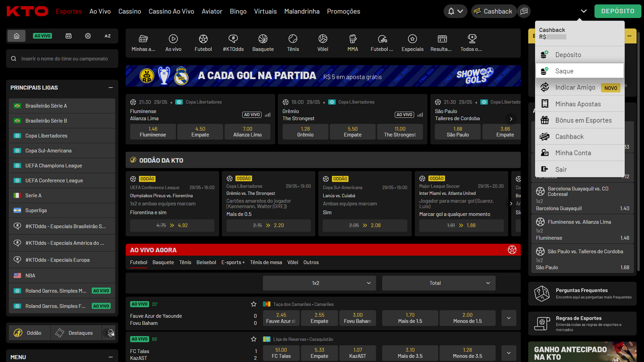Click the team or championship search field
Image resolution: width=644 pixels, height=362 pixels.
point(62,59)
